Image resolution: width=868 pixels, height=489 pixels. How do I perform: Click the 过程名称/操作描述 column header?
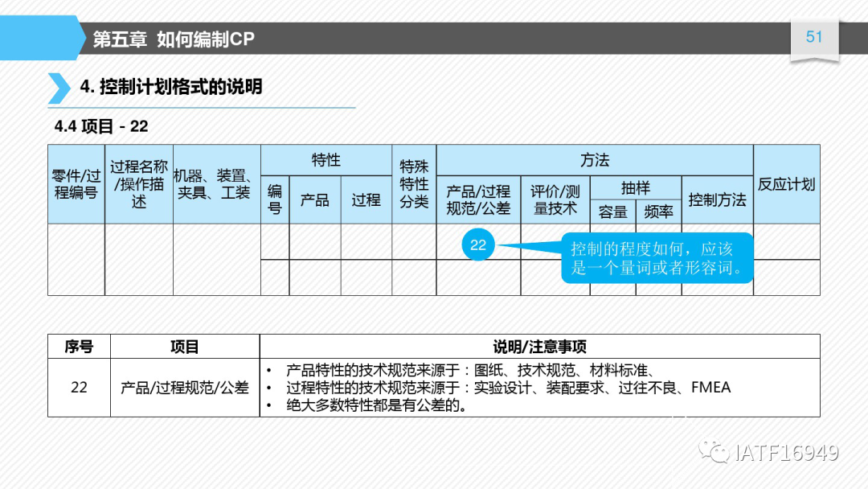[139, 184]
